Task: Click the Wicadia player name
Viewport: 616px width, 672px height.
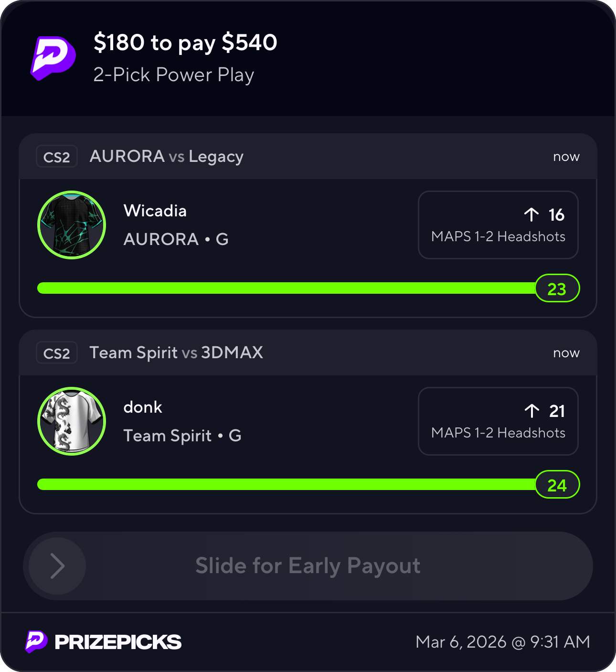Action: coord(155,211)
